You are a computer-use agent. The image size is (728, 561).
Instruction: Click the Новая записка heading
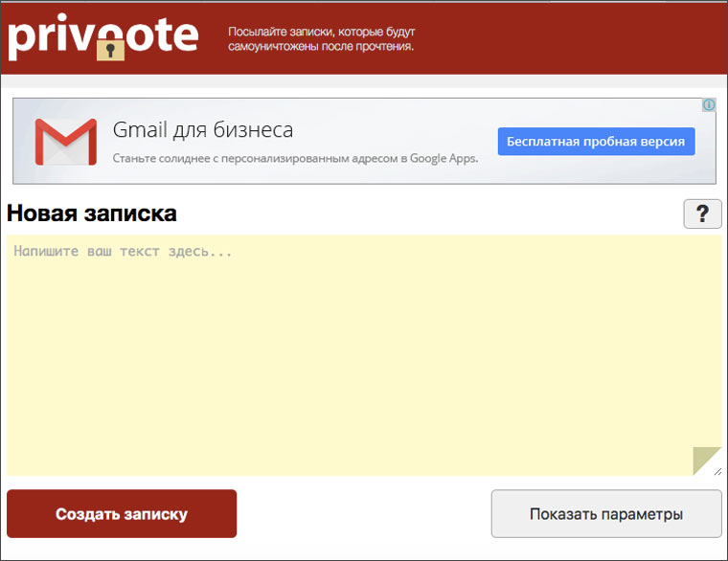pos(92,213)
